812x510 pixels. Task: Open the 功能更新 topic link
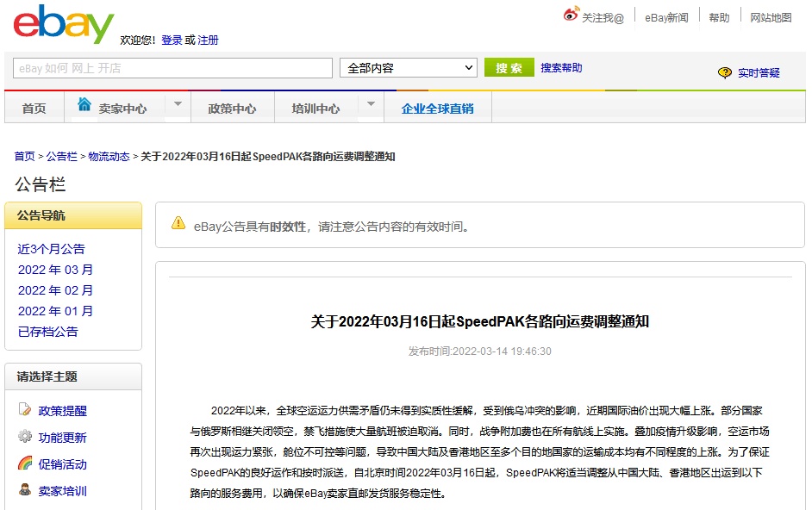63,438
